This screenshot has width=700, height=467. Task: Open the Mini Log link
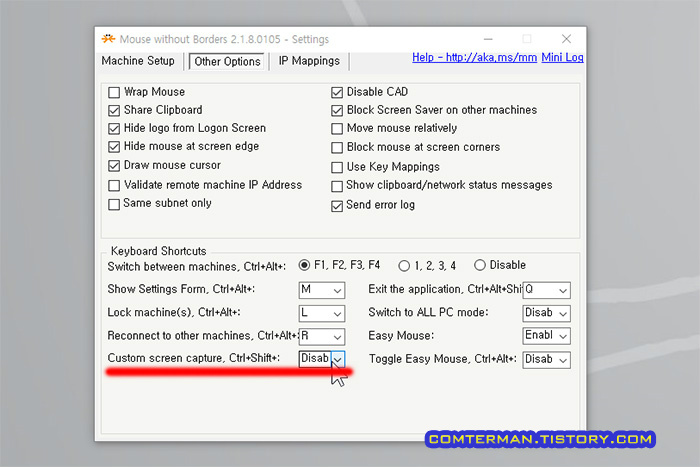(x=562, y=58)
